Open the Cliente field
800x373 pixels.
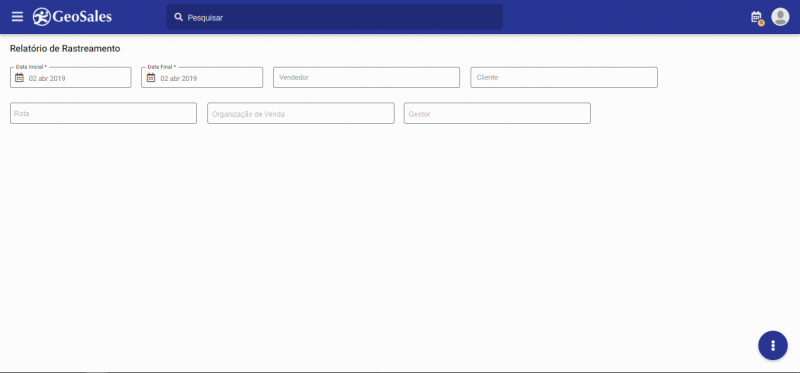[564, 78]
